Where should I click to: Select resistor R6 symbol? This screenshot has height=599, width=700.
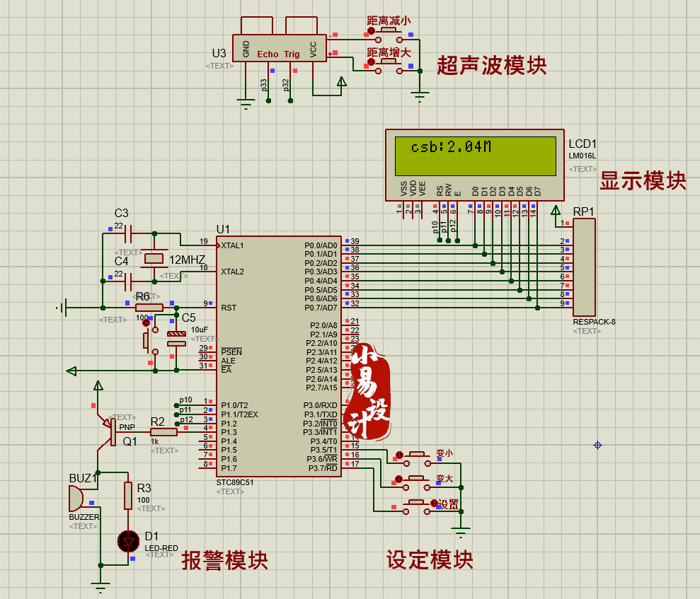(149, 308)
